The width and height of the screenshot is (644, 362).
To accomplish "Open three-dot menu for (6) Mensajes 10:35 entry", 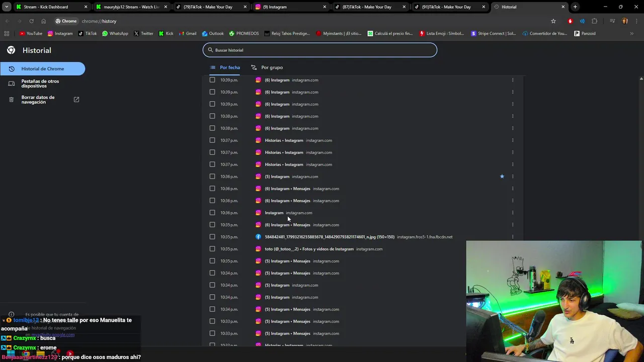I will (x=513, y=225).
